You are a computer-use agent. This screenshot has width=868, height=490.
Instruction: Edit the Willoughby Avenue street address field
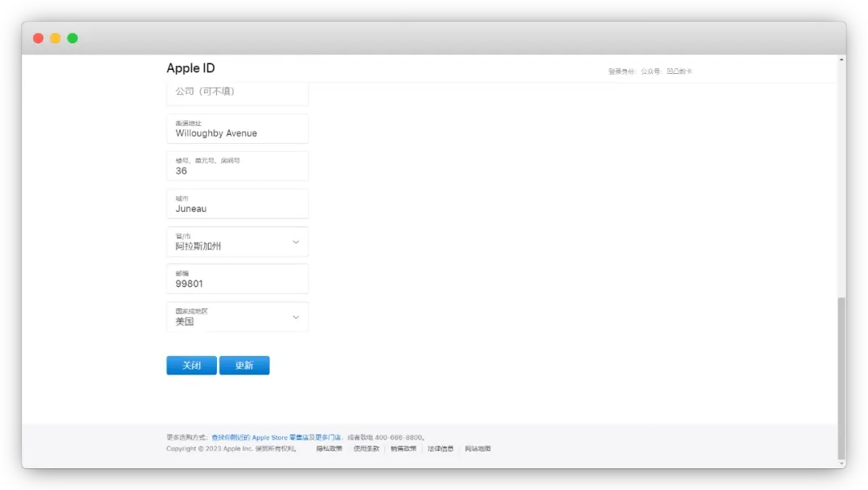click(237, 129)
